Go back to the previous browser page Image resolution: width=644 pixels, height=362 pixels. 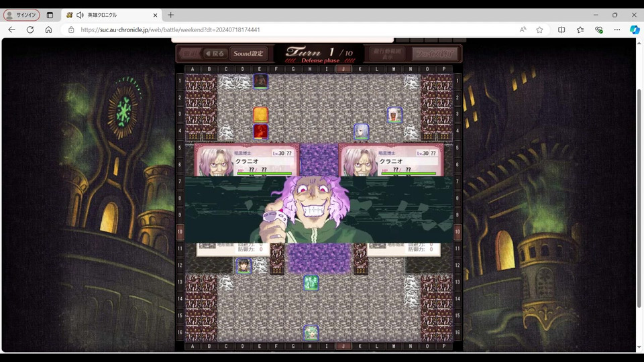click(11, 29)
